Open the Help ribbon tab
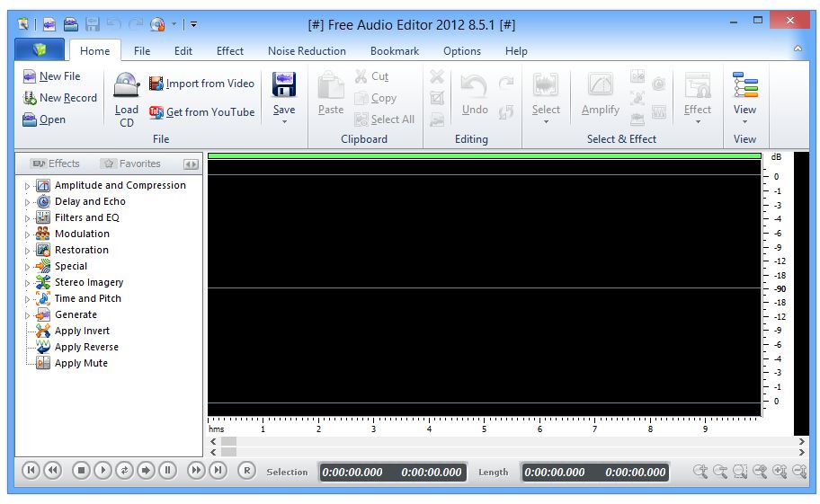 516,51
